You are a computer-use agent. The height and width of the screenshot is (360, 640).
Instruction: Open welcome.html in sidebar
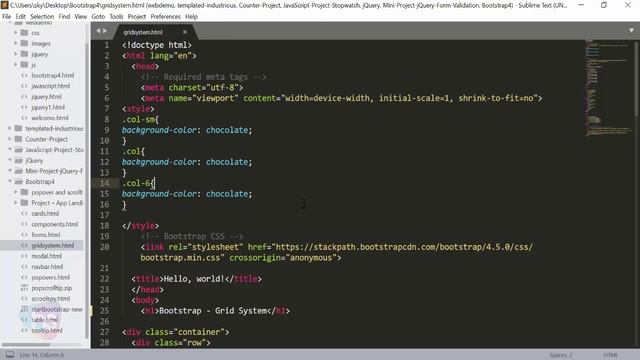(x=50, y=118)
